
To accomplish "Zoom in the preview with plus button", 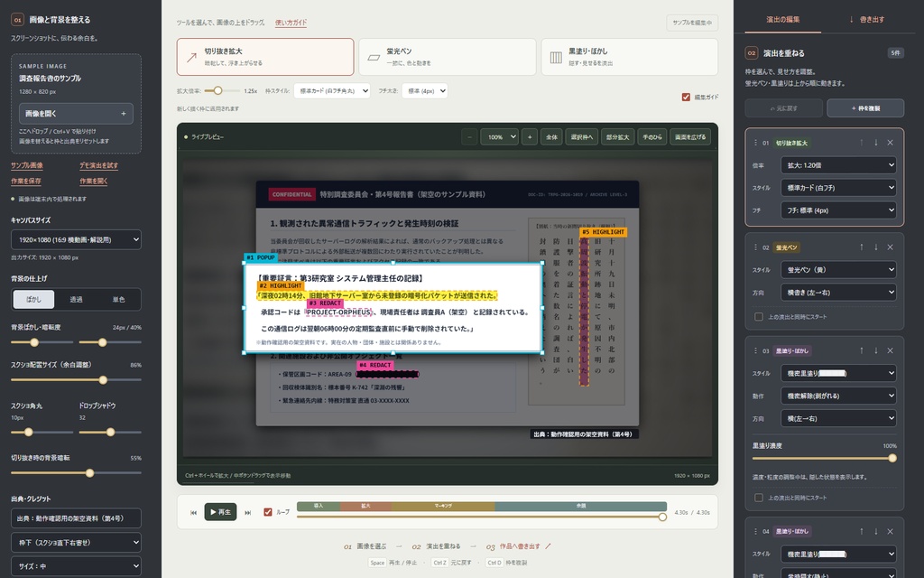I will pos(529,137).
